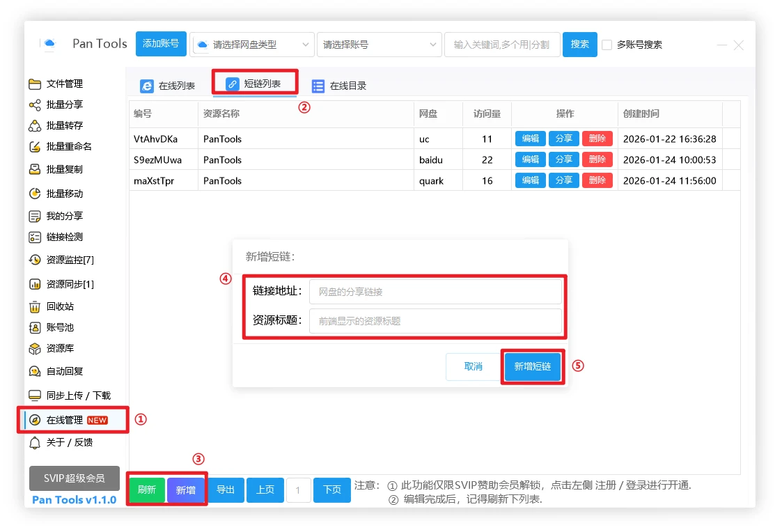The height and width of the screenshot is (532, 782).
Task: Open 批量分享 via its share icon
Action: tap(35, 105)
